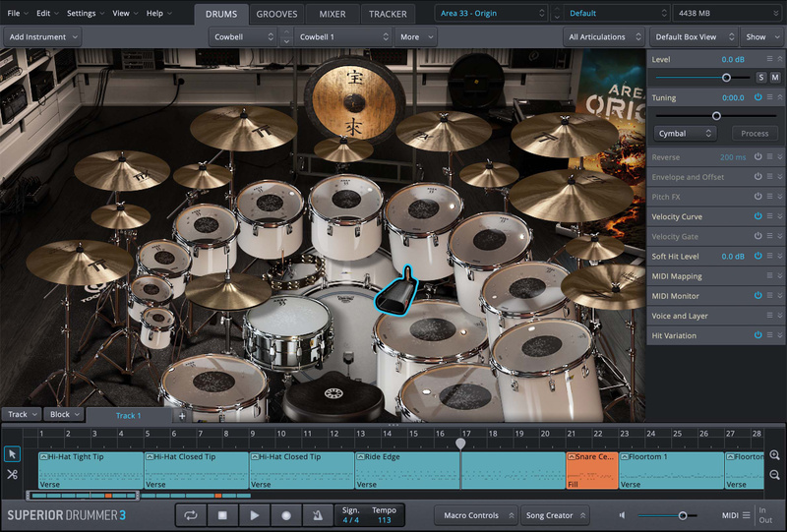Collapse the Level section chevron
The image size is (787, 532).
(x=780, y=59)
